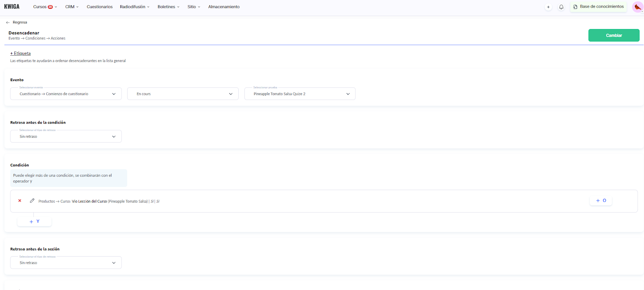Expand the condition delay Sin retraso dropdown
Image resolution: width=644 pixels, height=290 pixels.
click(x=66, y=137)
